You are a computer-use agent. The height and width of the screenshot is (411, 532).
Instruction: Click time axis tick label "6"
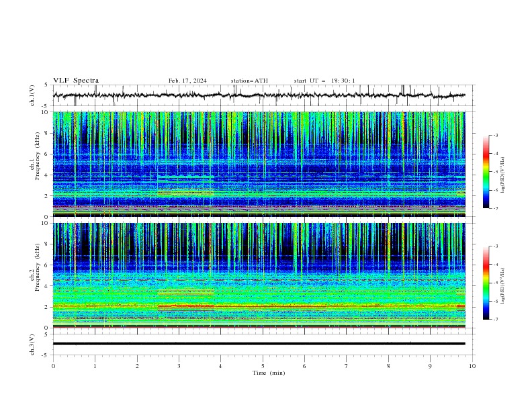coord(304,366)
